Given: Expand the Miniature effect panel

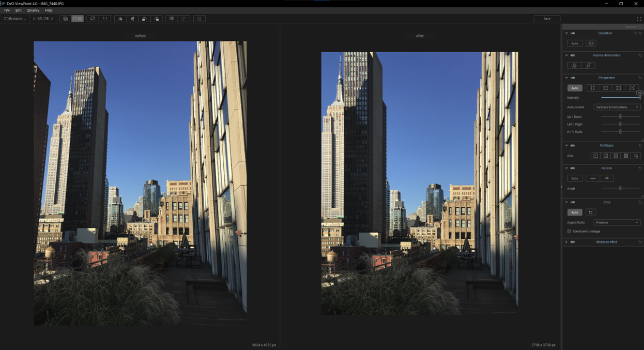Looking at the screenshot, I should pyautogui.click(x=566, y=242).
